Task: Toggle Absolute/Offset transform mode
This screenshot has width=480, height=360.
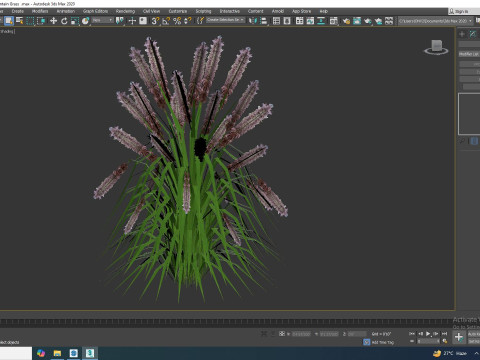Action: pyautogui.click(x=282, y=333)
